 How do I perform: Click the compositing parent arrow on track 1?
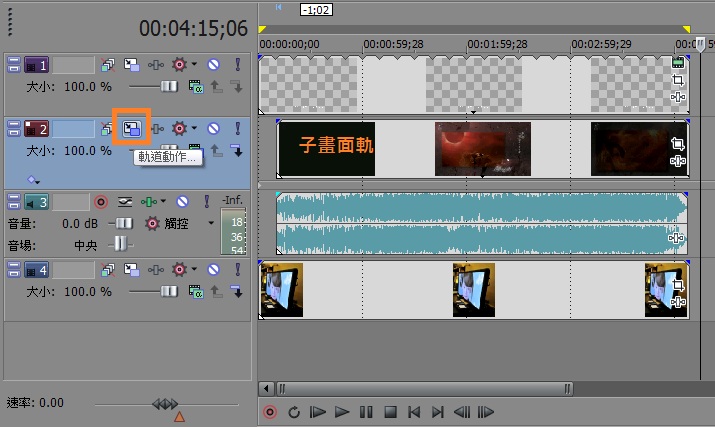217,86
